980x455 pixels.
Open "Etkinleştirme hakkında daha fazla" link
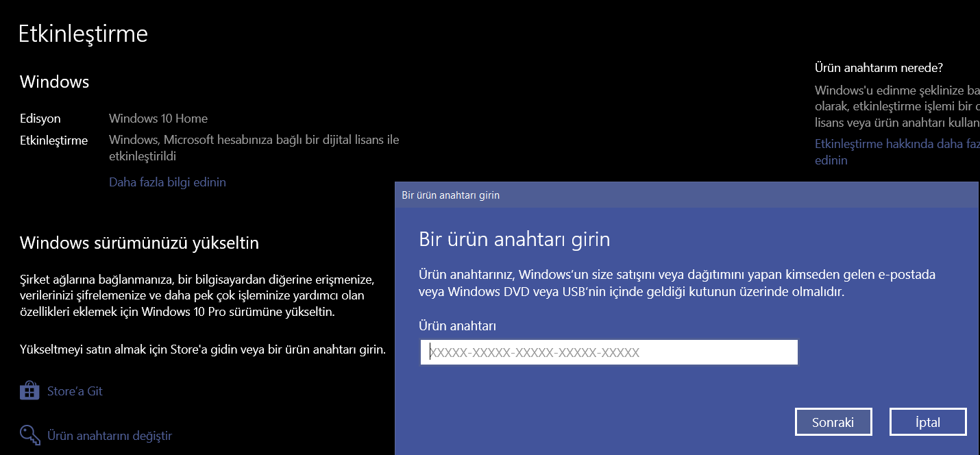tap(897, 152)
